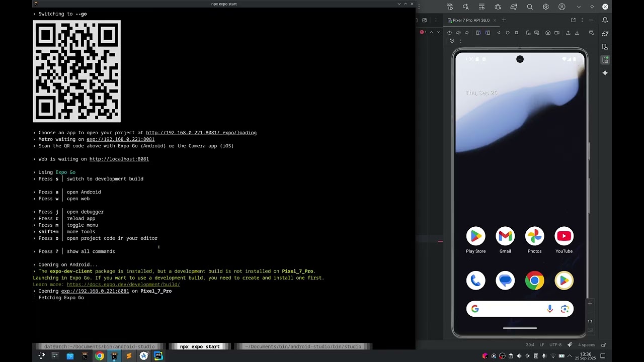Viewport: 644px width, 362px height.
Task: Change indent setting '4 spaces' in status bar
Action: point(587,345)
